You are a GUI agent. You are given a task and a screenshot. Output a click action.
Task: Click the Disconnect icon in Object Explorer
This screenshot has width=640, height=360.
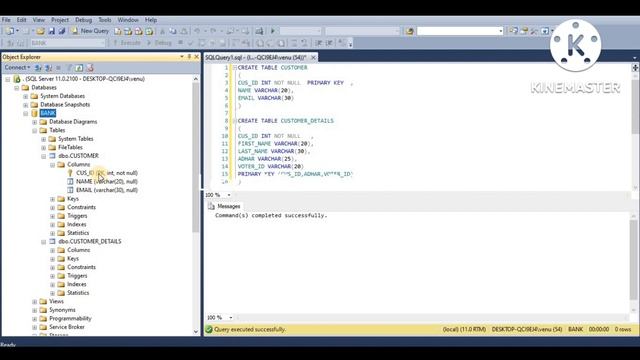click(48, 68)
